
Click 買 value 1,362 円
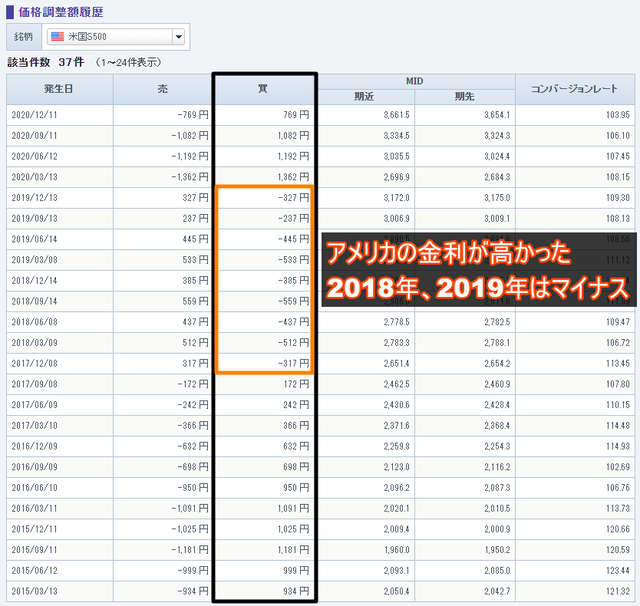coord(293,177)
